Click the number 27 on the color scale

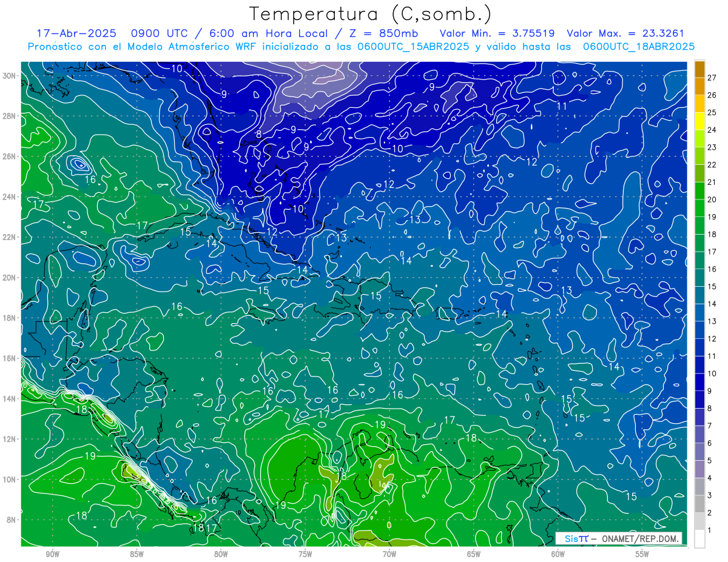tap(712, 77)
